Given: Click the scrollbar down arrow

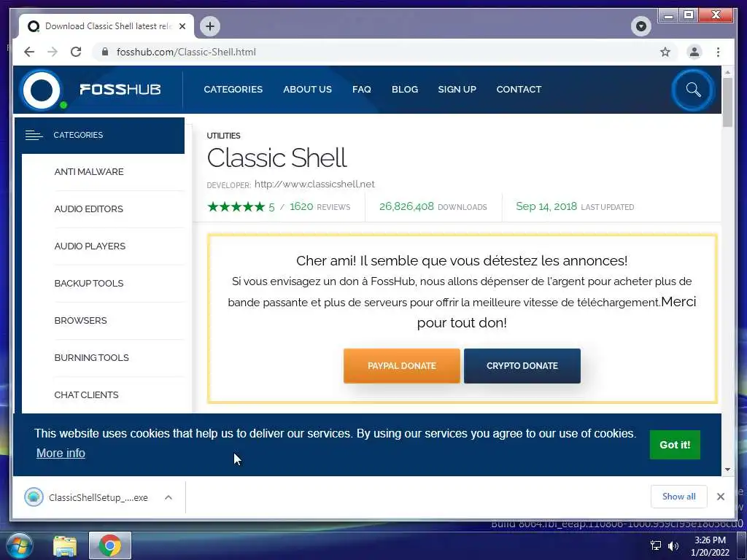Looking at the screenshot, I should click(727, 470).
